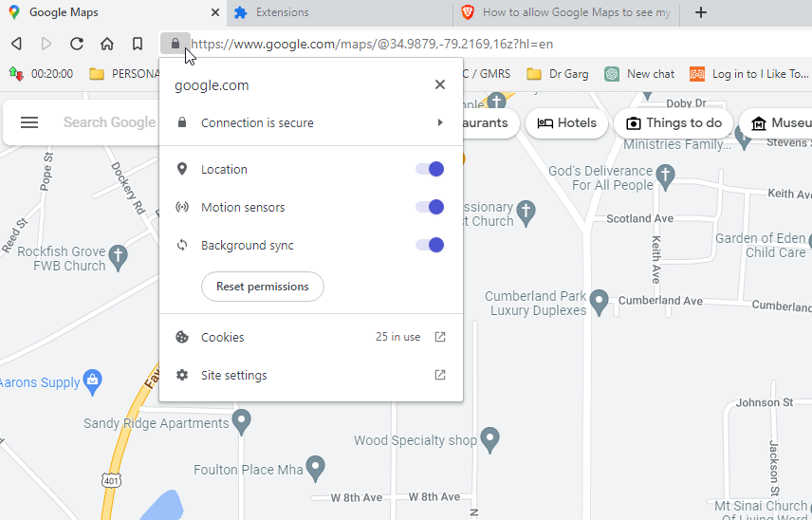Open a new tab with plus button

pos(701,12)
